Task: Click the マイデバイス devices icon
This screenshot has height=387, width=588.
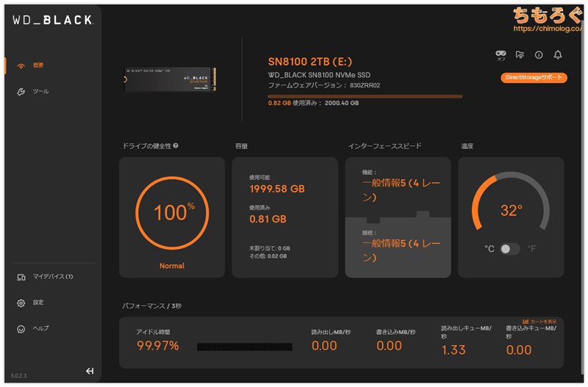Action: point(21,277)
